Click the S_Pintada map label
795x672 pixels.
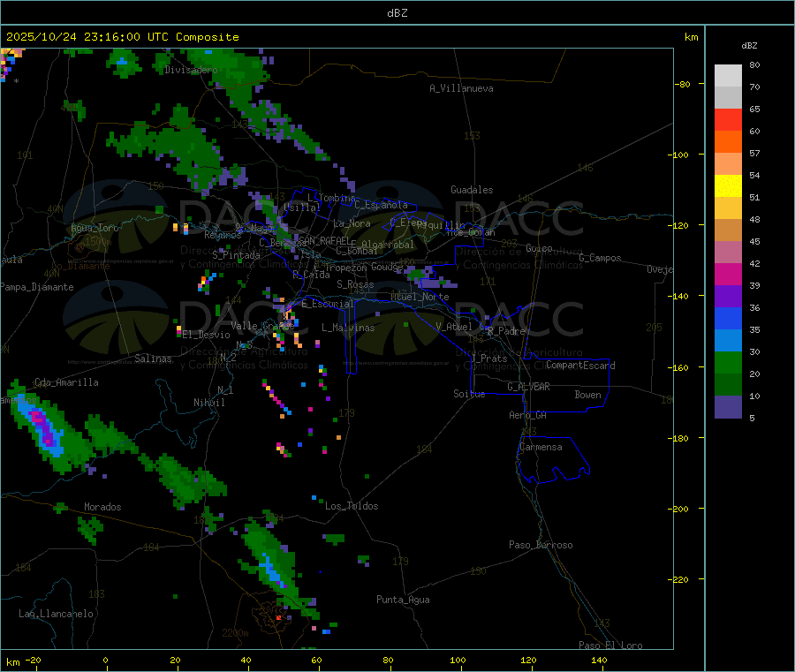[236, 255]
